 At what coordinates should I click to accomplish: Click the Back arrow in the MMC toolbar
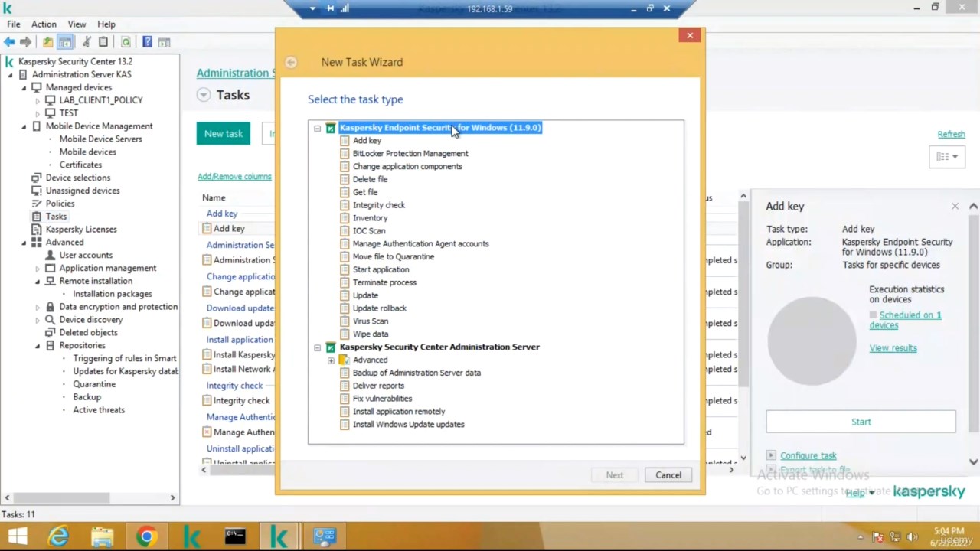(9, 42)
